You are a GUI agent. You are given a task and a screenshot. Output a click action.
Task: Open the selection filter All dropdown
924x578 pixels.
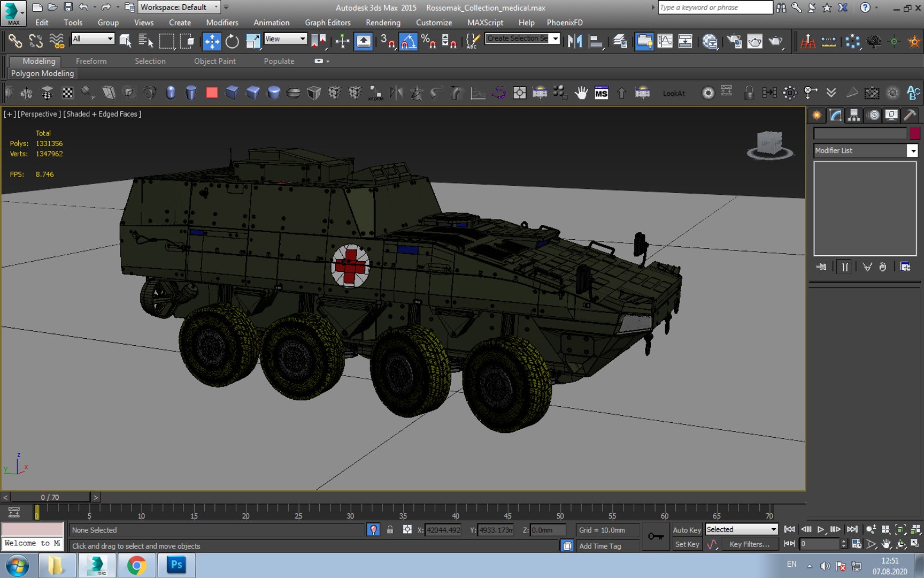point(93,39)
